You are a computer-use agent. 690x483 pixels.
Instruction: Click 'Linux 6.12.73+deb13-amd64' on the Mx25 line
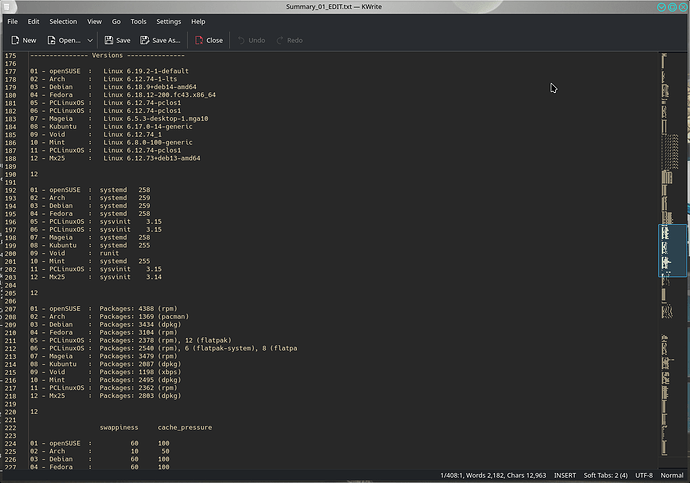click(152, 158)
